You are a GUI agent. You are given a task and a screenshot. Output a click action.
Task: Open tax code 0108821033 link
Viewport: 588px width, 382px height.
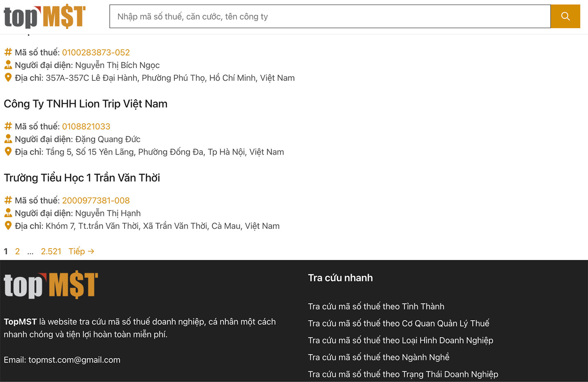(x=86, y=126)
